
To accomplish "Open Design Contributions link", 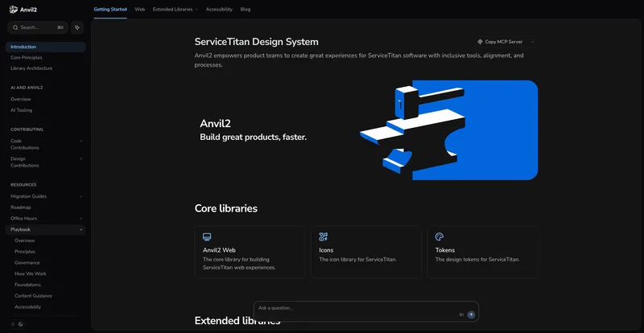I will click(25, 162).
